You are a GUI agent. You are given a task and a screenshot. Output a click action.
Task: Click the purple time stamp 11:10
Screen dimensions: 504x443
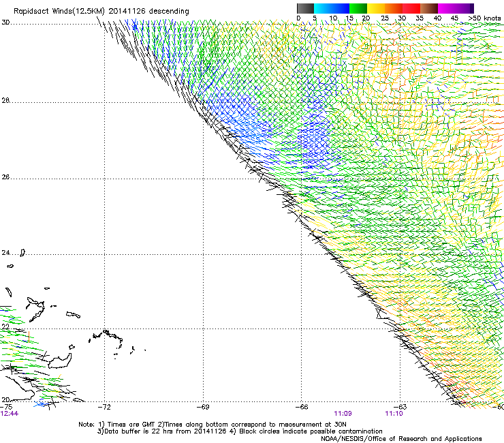coord(394,414)
